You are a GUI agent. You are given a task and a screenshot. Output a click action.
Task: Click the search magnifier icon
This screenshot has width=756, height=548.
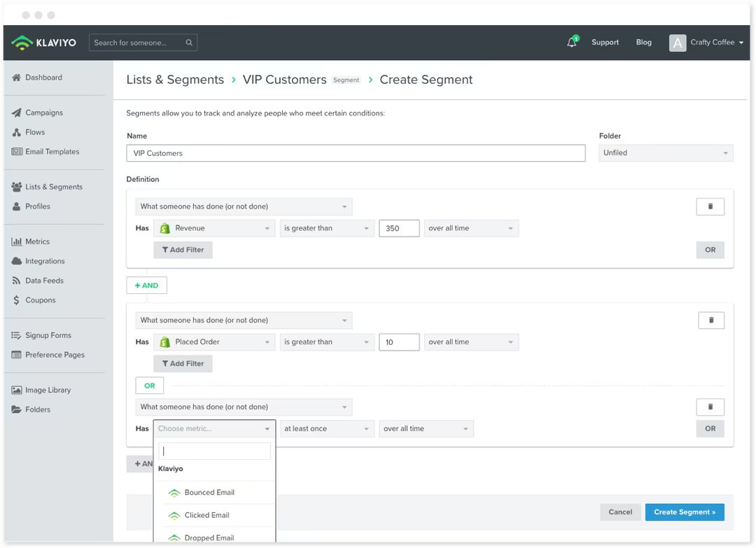point(189,43)
